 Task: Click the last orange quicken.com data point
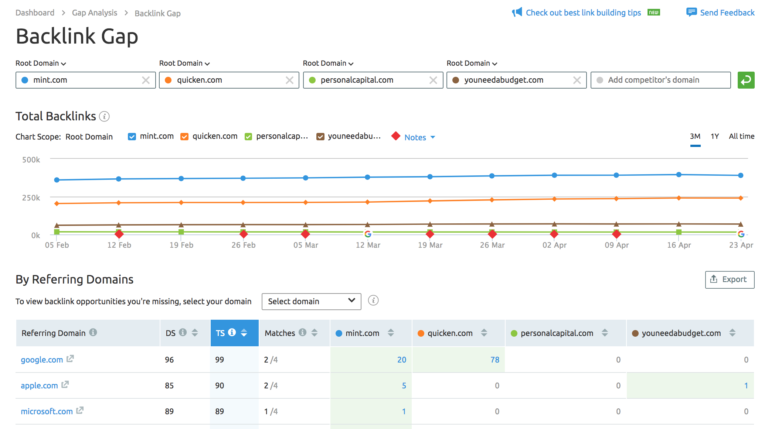point(741,198)
